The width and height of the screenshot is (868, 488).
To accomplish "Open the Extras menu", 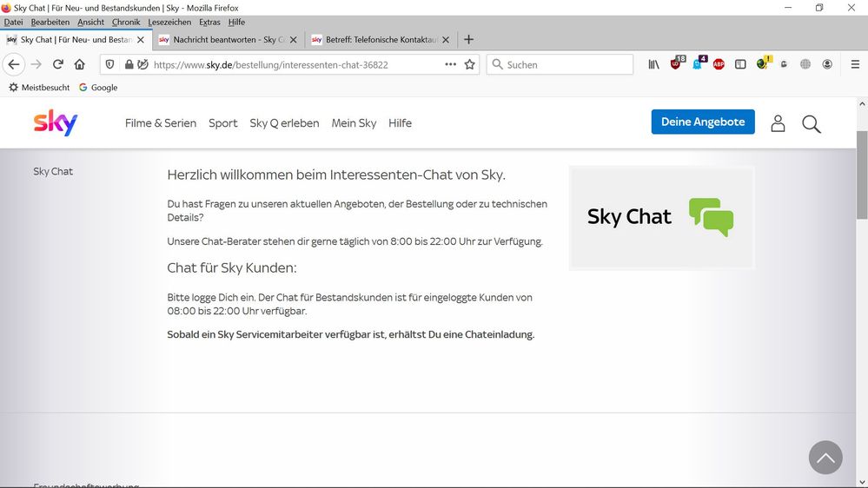I will point(209,22).
